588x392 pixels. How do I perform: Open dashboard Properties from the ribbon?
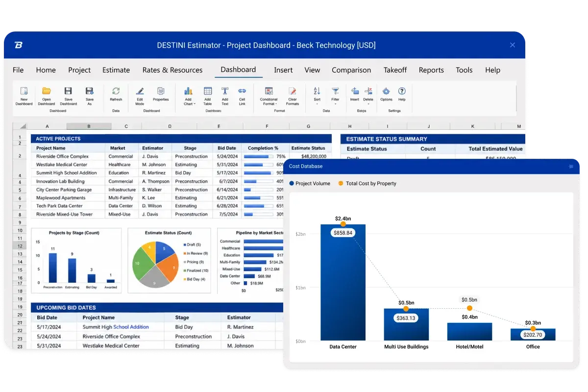tap(161, 91)
